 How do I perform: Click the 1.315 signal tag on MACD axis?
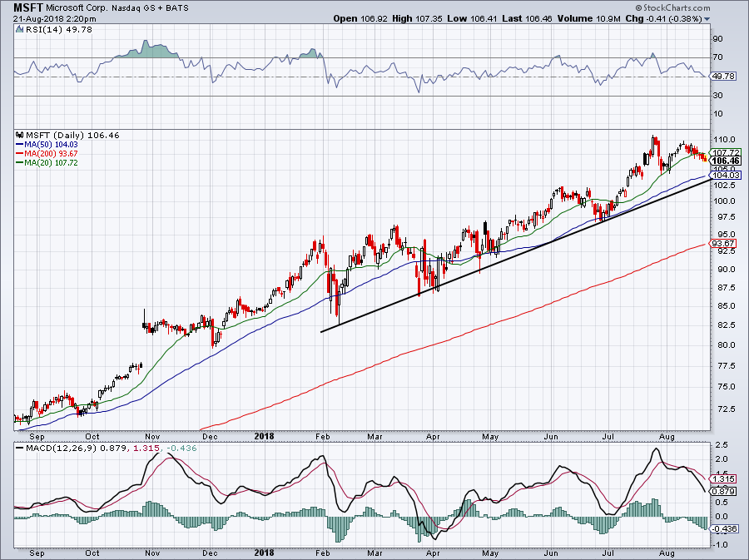click(724, 478)
